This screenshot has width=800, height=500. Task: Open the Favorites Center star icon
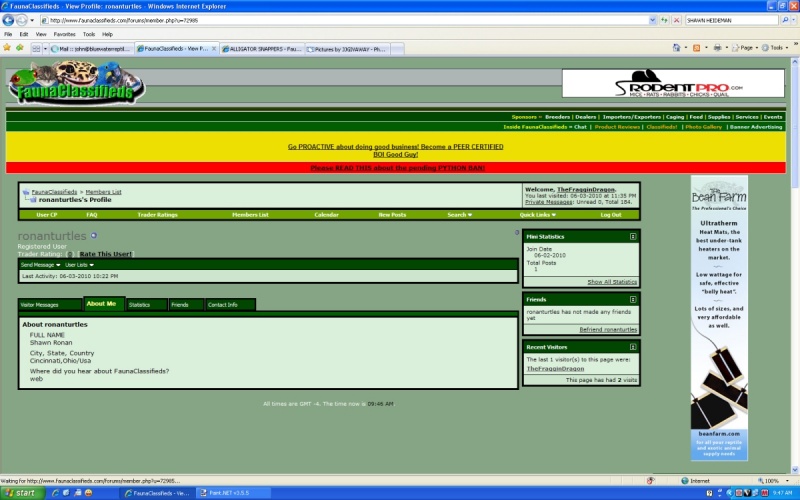click(x=7, y=48)
